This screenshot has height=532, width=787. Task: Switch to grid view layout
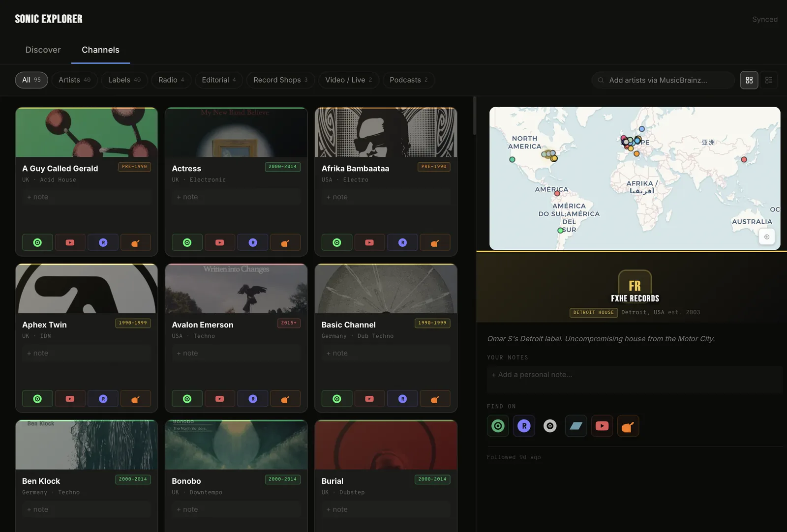pos(749,80)
